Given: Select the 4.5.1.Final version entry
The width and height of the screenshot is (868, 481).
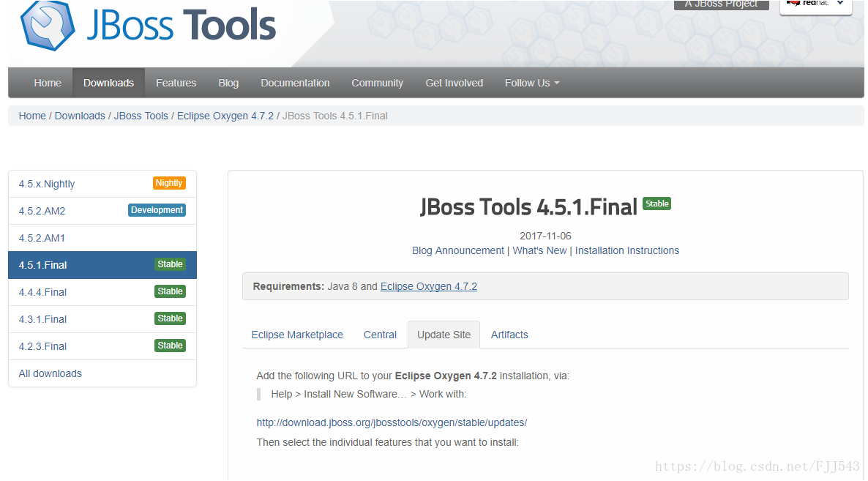Looking at the screenshot, I should (102, 265).
